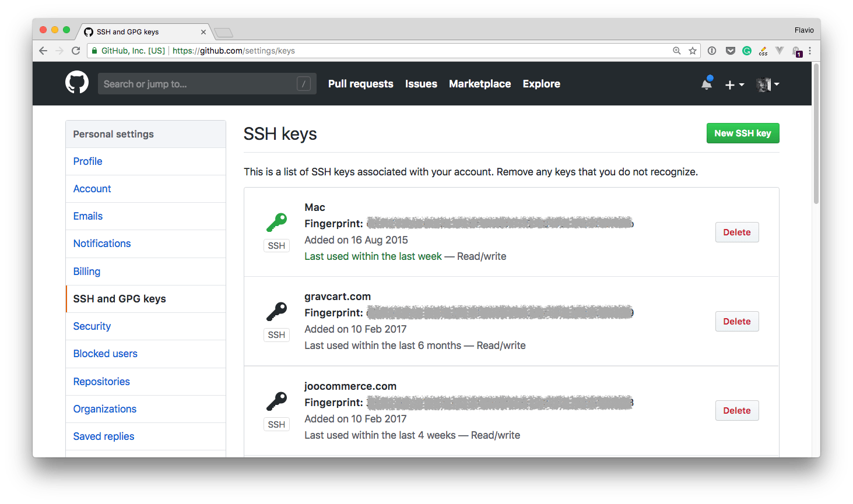Expand the plus create-new dropdown

pyautogui.click(x=734, y=84)
